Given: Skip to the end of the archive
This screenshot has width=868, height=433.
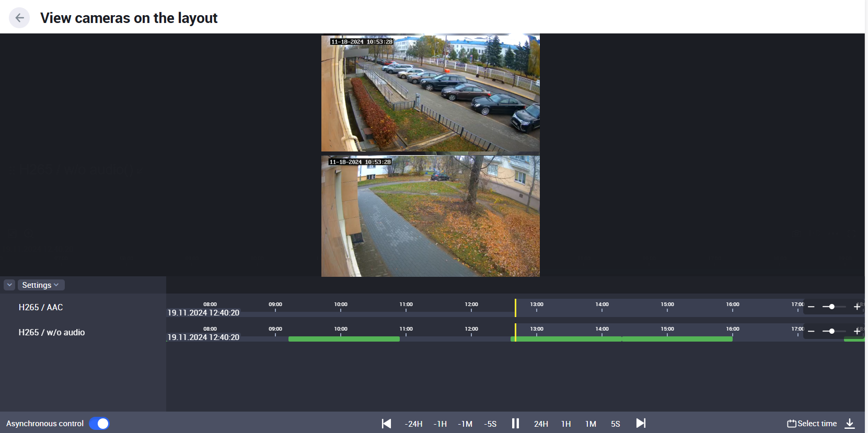Looking at the screenshot, I should click(641, 423).
